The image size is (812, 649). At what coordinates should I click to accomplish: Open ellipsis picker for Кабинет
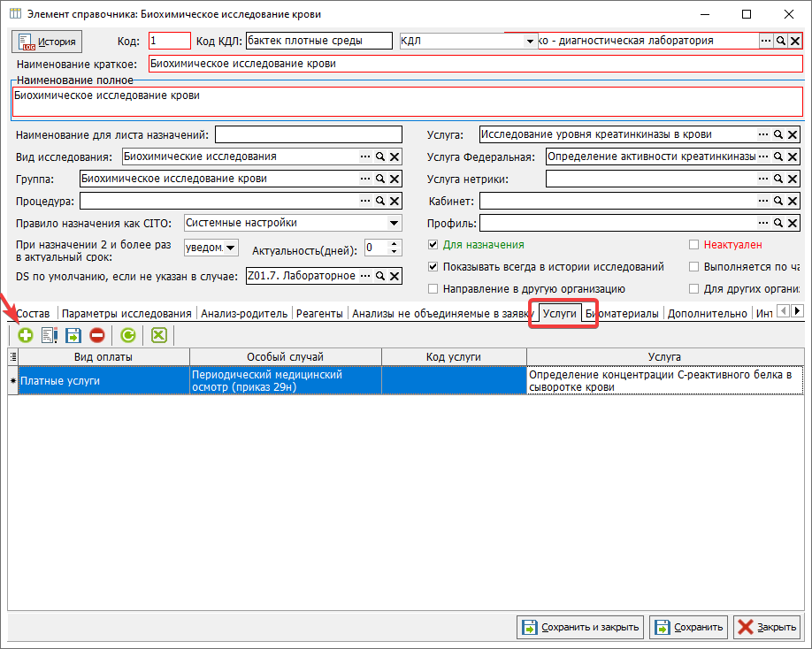[763, 201]
